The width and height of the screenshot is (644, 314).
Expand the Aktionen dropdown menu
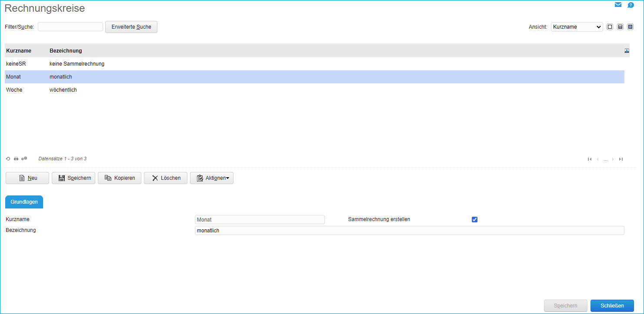(x=212, y=178)
